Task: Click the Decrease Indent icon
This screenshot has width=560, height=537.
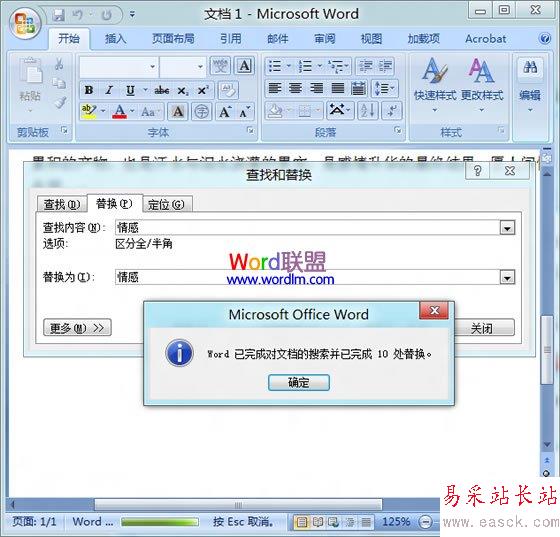Action: (x=365, y=66)
